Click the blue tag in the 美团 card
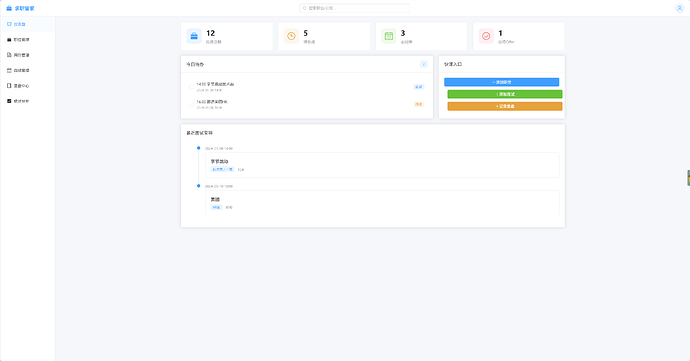Image resolution: width=690 pixels, height=361 pixels. pyautogui.click(x=216, y=207)
